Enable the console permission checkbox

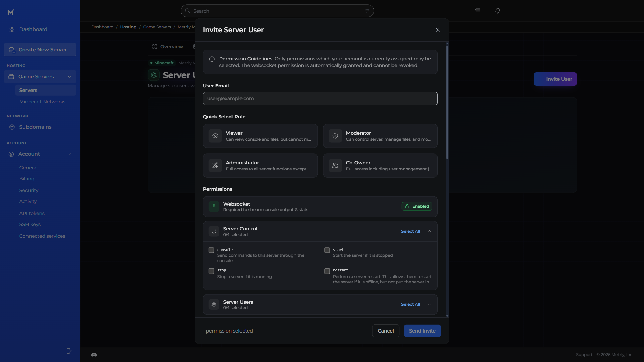pyautogui.click(x=211, y=250)
